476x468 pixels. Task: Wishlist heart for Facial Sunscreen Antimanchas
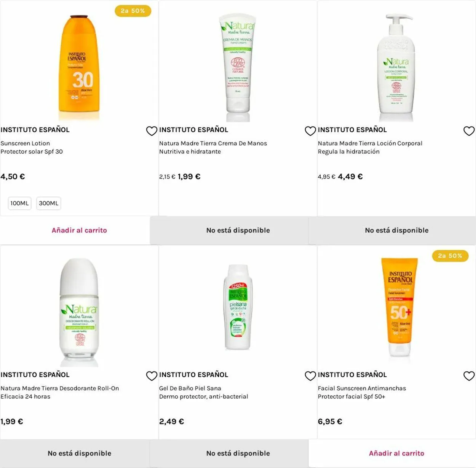[x=469, y=376]
